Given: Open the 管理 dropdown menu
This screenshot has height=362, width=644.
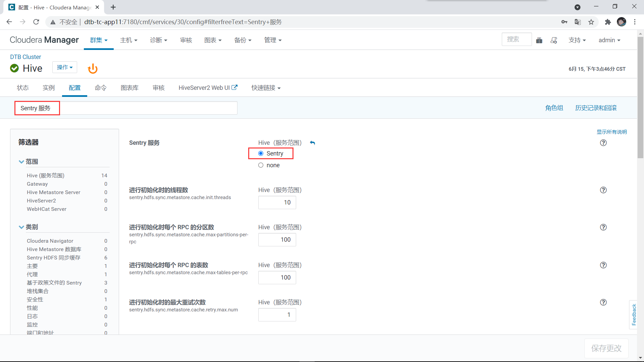Looking at the screenshot, I should [x=273, y=40].
